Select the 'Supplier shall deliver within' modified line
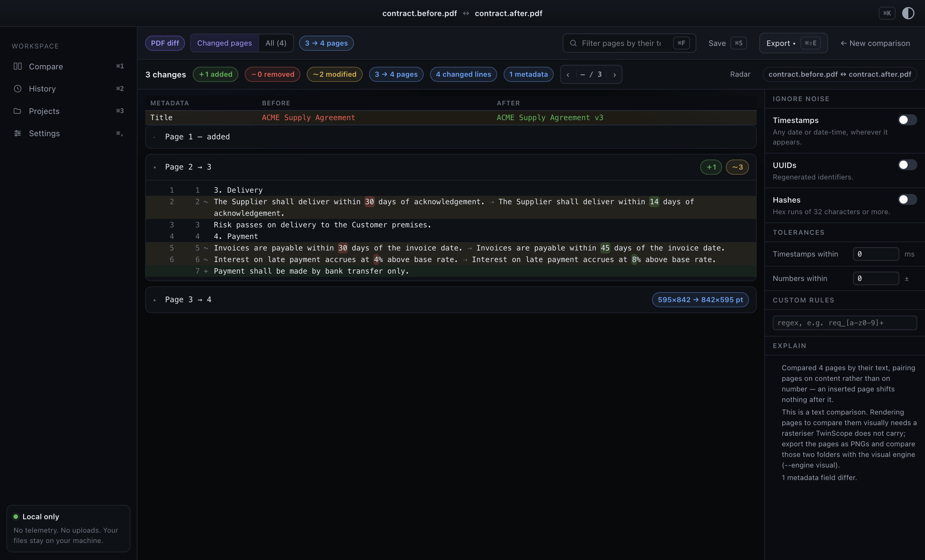 (x=451, y=207)
